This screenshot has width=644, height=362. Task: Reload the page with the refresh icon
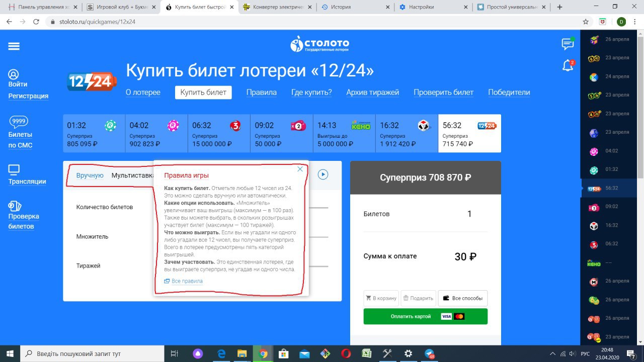[36, 22]
